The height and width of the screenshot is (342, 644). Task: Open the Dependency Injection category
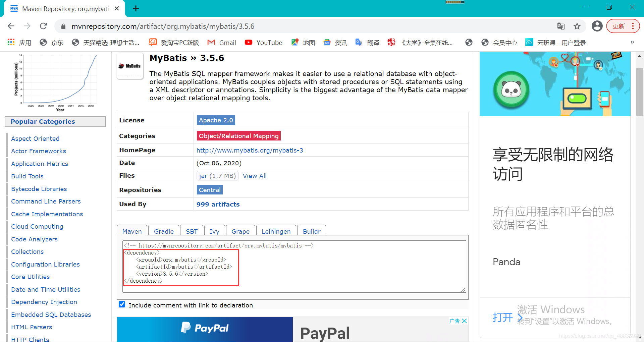(44, 302)
